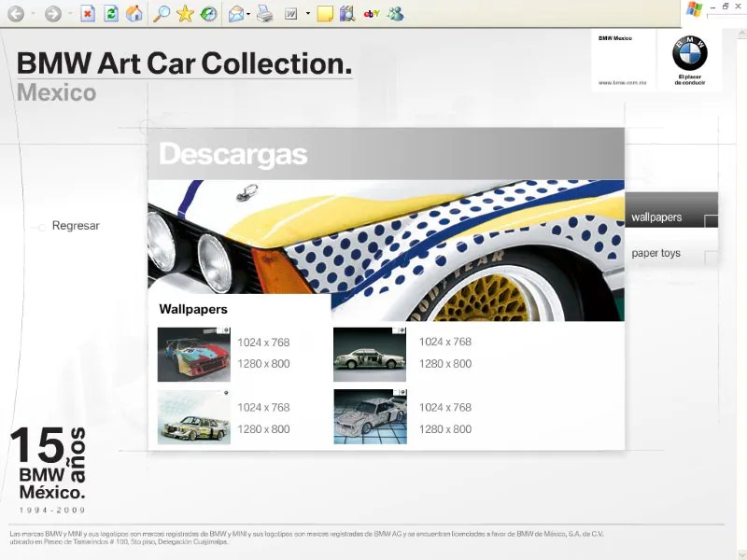This screenshot has height=560, width=747.
Task: Download the Stella grid-car wallpaper at 1280 x 800
Action: pos(445,429)
